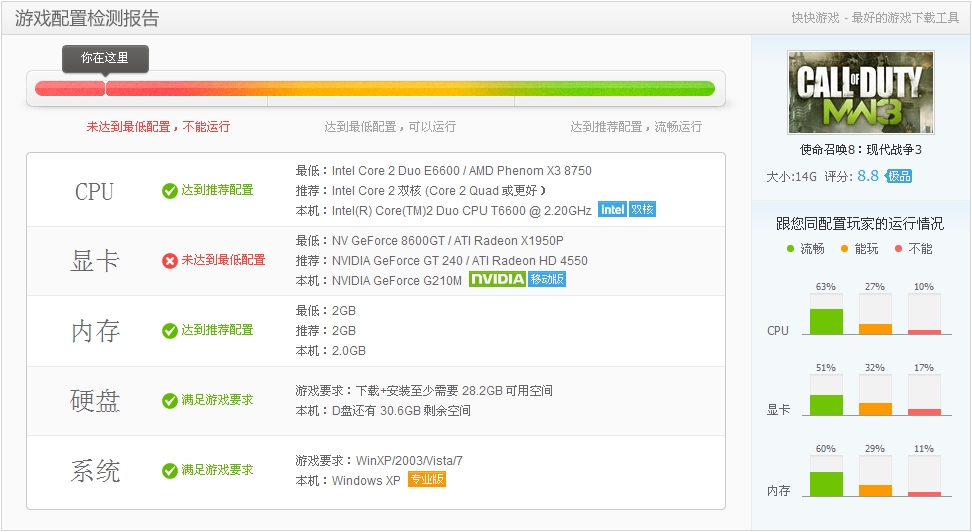Click the green check icon in 内存 row
The image size is (972, 532).
tap(170, 331)
